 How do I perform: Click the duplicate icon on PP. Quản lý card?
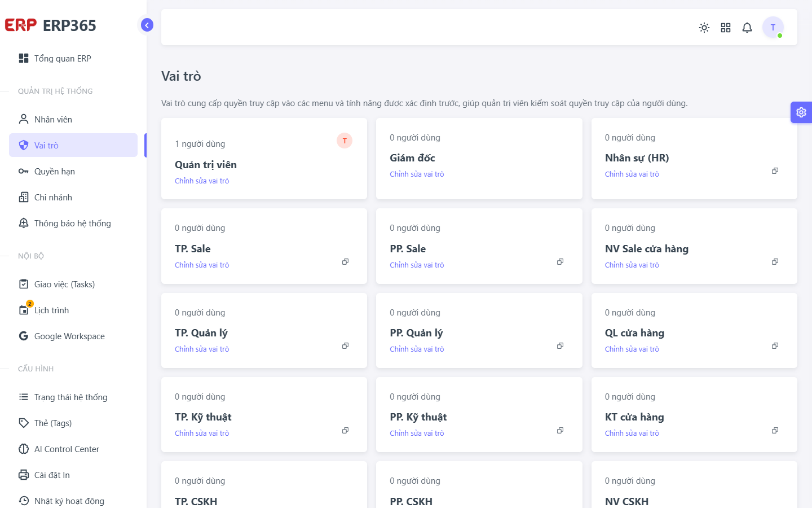[560, 346]
